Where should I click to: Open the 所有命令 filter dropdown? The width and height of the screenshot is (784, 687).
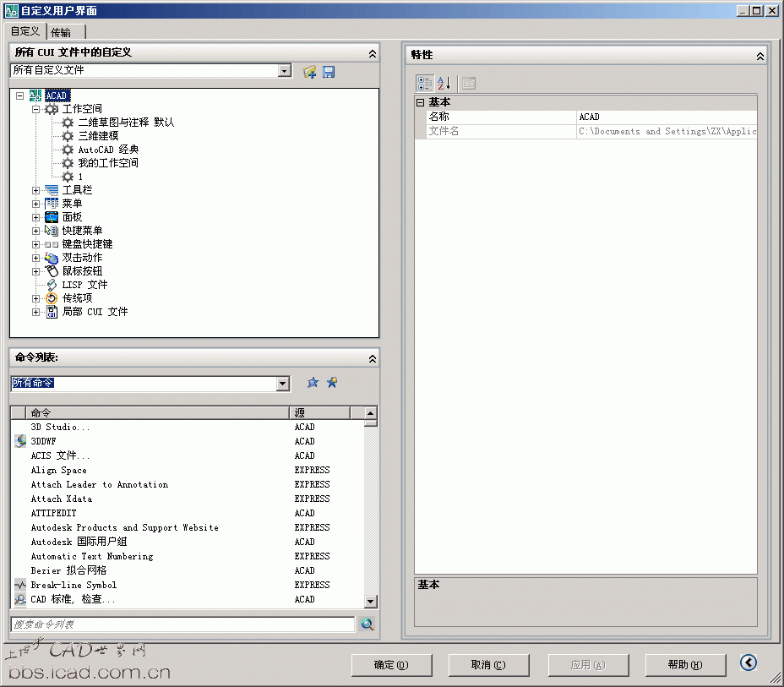[283, 384]
